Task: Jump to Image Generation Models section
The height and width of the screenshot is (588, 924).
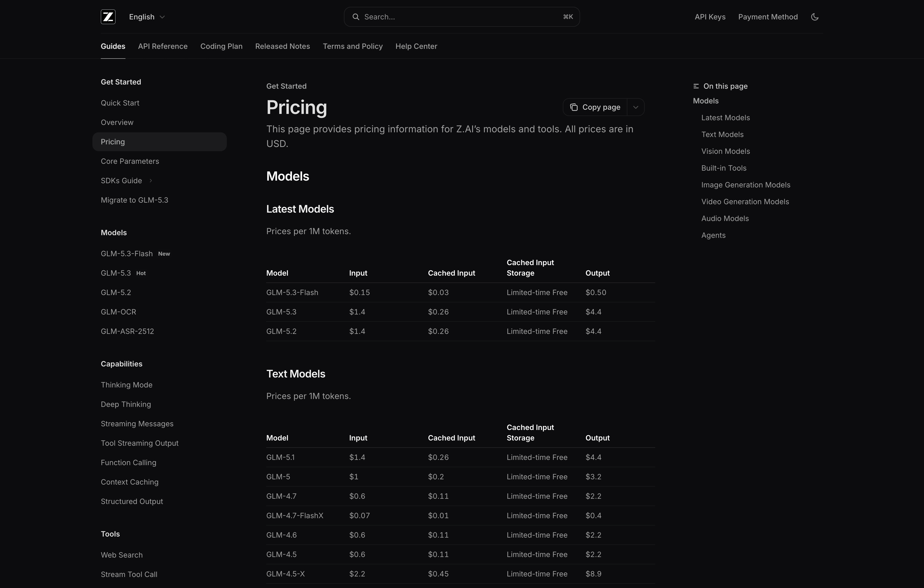Action: [x=745, y=185]
